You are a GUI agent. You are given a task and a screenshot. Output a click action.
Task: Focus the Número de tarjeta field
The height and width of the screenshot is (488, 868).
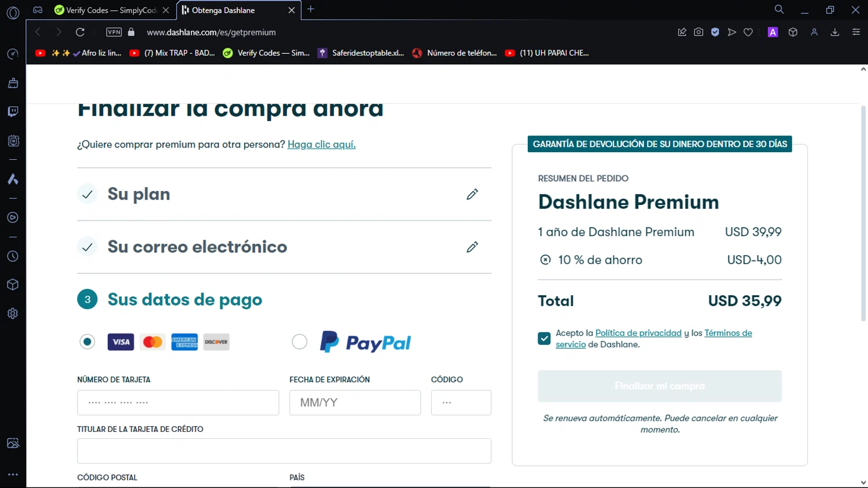pyautogui.click(x=178, y=402)
